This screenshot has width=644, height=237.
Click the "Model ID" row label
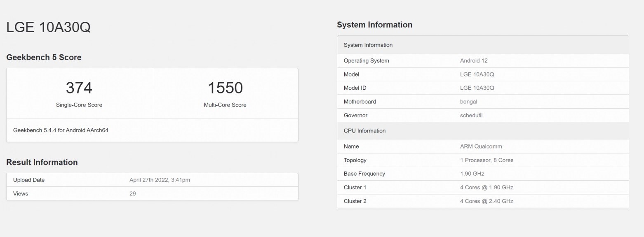[x=355, y=88]
